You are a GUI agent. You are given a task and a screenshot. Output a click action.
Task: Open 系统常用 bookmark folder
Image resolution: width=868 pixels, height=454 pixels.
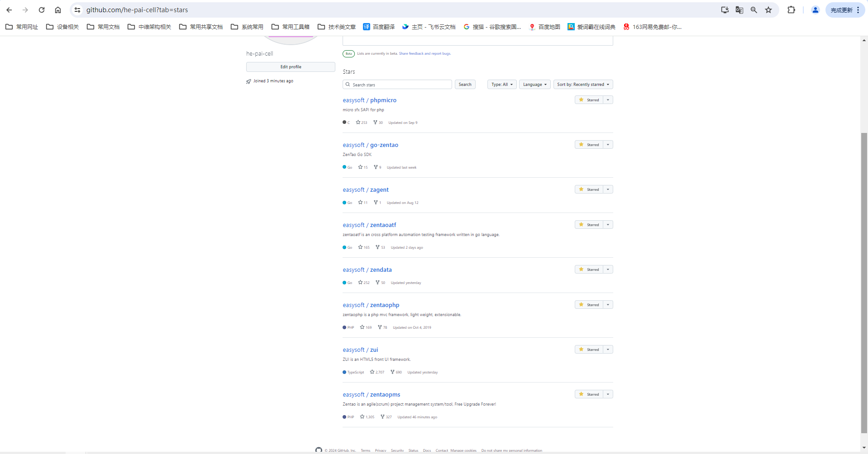click(247, 27)
